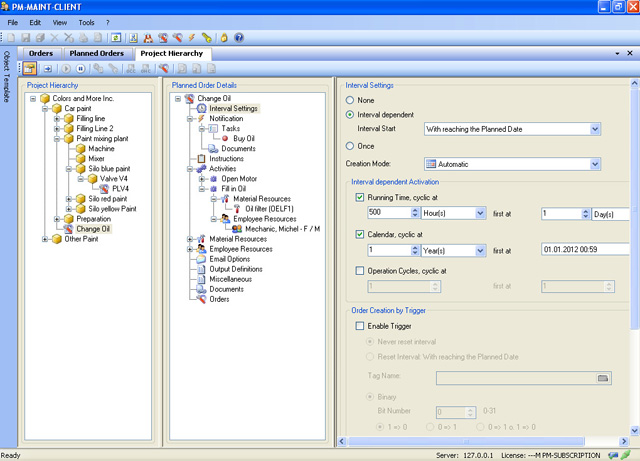Enable the Operation Cycles checkbox
The height and width of the screenshot is (461, 640).
click(360, 270)
